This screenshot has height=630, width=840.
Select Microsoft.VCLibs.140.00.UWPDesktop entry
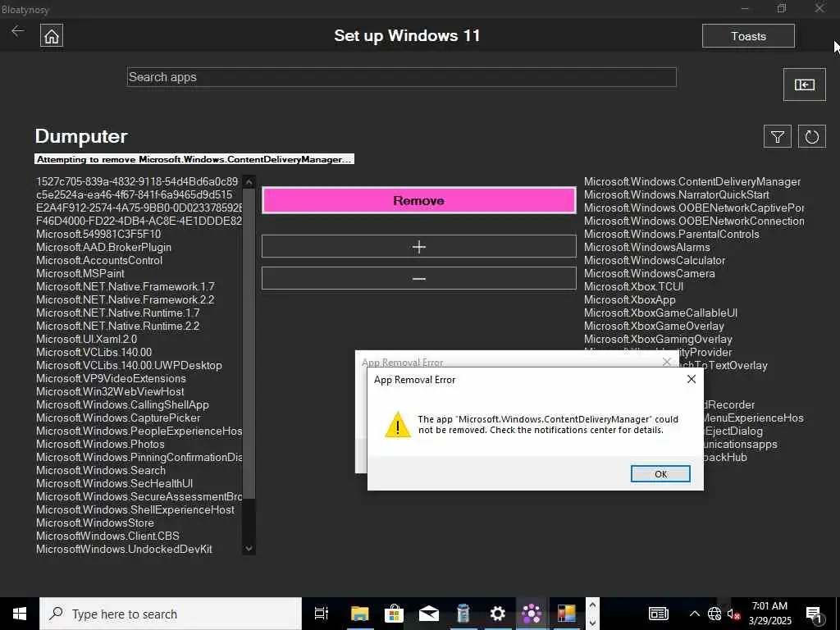point(129,365)
